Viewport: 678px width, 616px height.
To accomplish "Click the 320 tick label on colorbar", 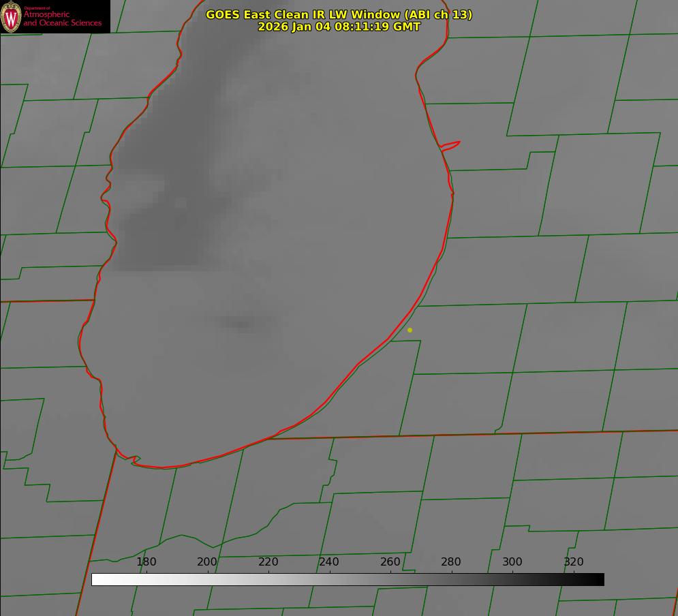I will point(574,562).
